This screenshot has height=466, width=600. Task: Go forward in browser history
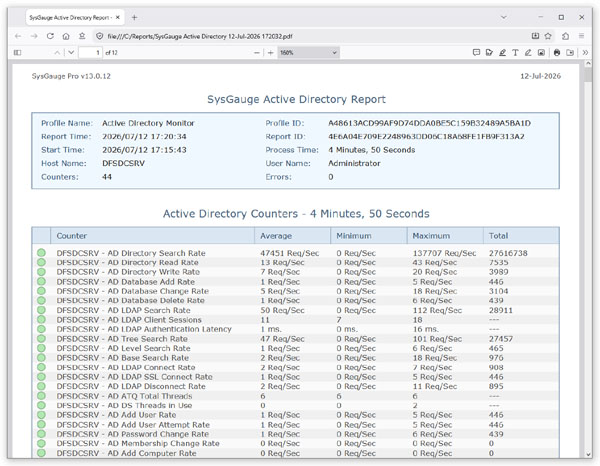coord(34,36)
